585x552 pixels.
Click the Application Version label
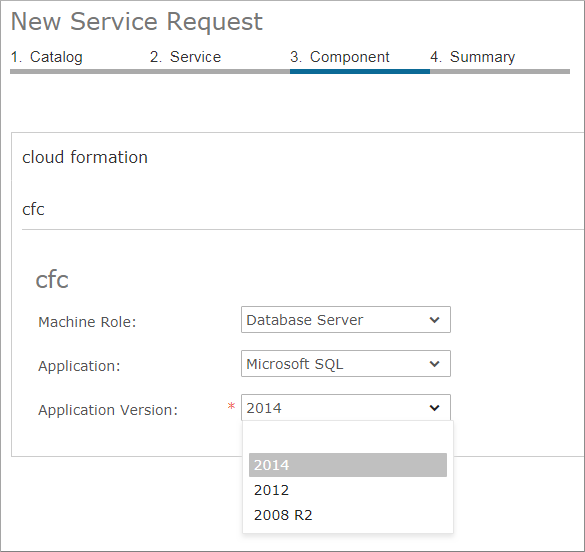108,410
